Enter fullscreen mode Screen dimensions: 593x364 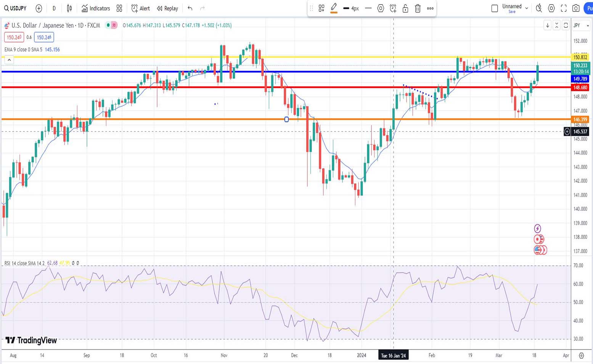click(564, 8)
